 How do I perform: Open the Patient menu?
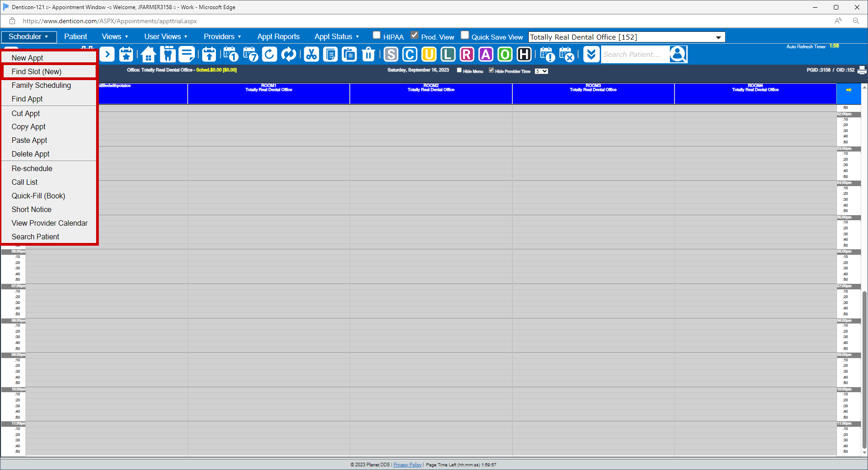pos(76,37)
